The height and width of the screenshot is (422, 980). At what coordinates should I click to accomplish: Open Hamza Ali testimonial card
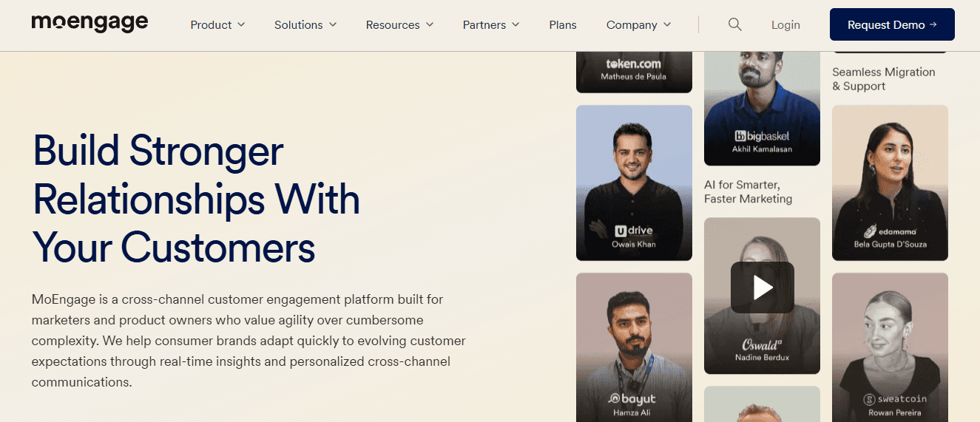634,347
